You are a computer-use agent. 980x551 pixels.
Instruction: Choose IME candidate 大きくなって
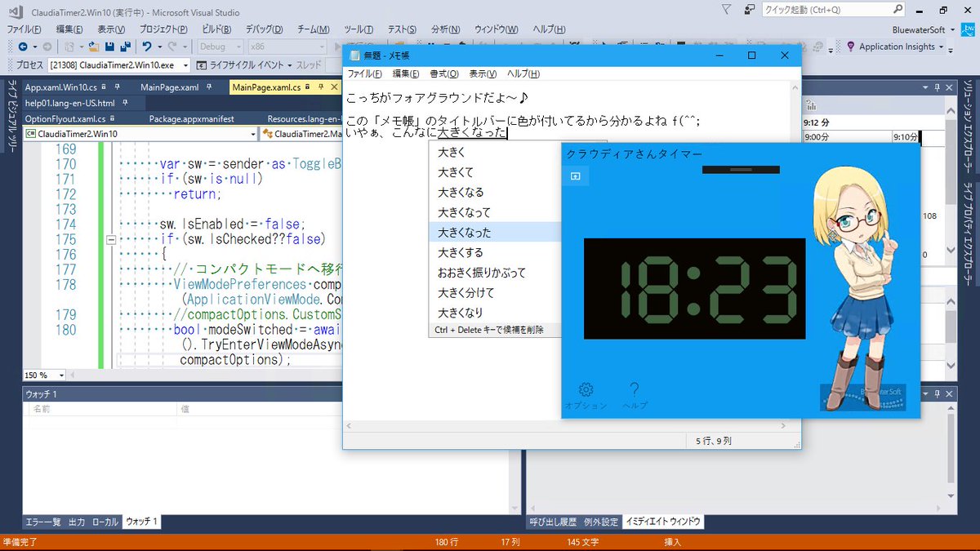(495, 212)
